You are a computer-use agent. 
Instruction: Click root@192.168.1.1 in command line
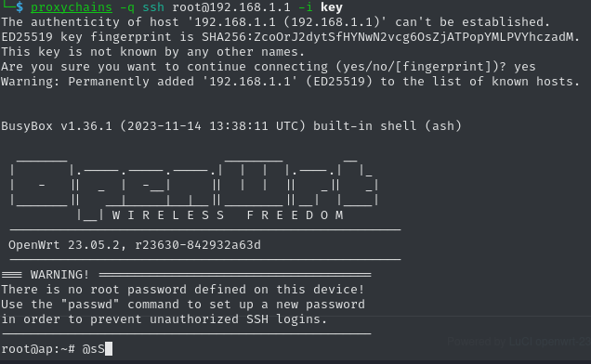coord(231,7)
